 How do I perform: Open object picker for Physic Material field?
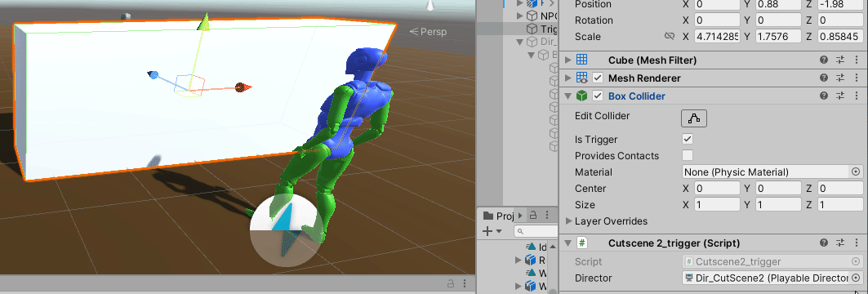point(856,172)
